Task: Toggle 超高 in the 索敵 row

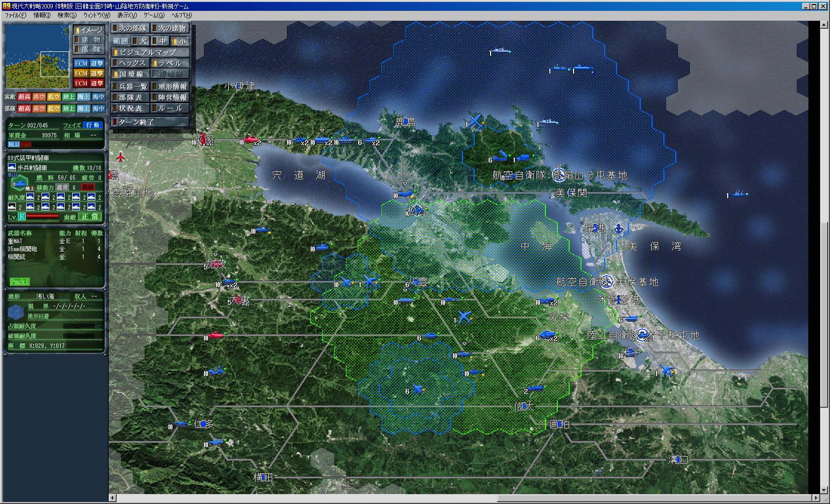Action: tap(25, 97)
